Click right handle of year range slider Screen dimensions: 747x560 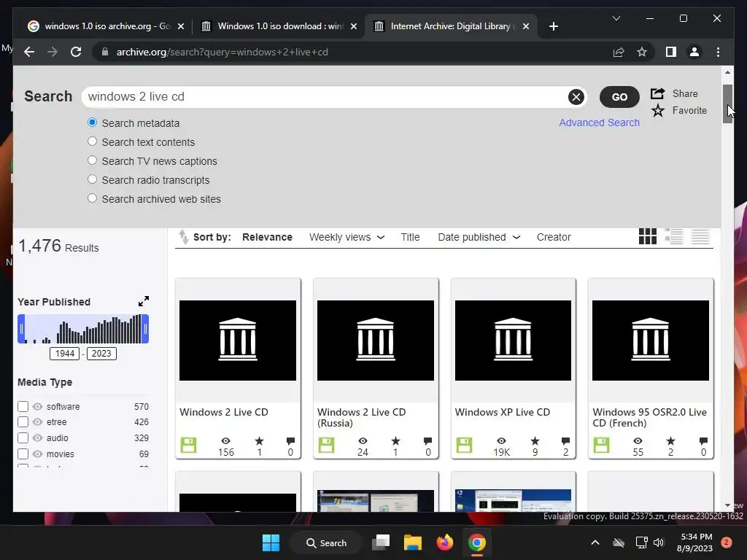point(145,329)
